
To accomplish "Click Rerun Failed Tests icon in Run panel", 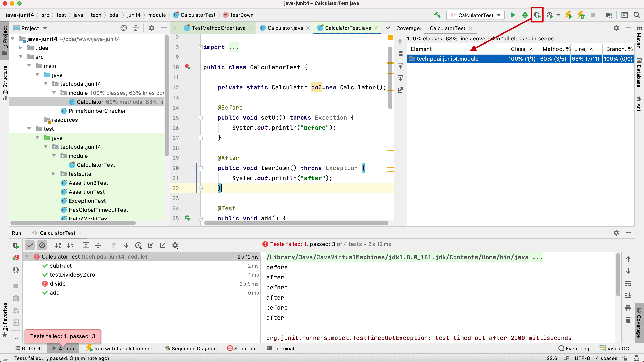I will [16, 258].
